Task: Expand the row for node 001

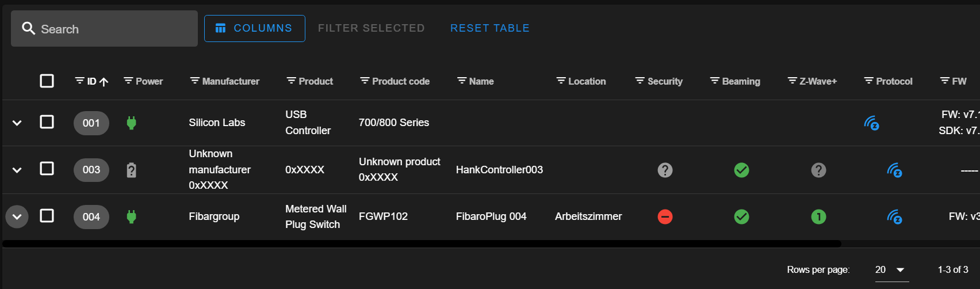Action: (x=17, y=123)
